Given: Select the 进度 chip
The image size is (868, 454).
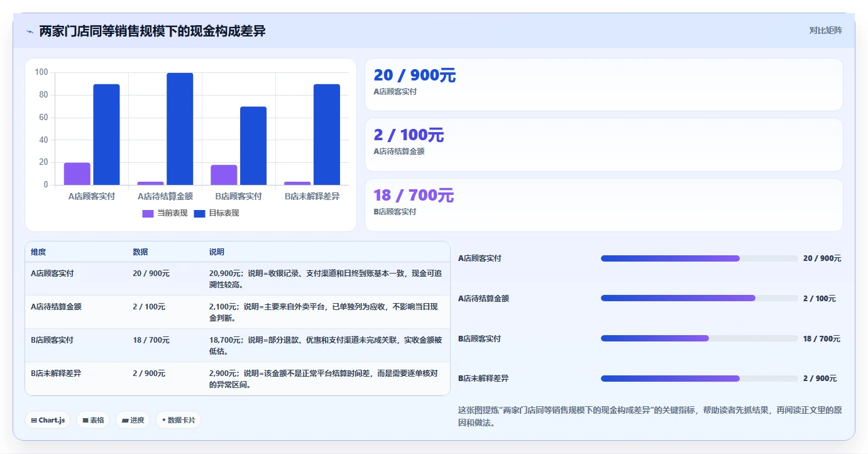Looking at the screenshot, I should click(x=133, y=420).
